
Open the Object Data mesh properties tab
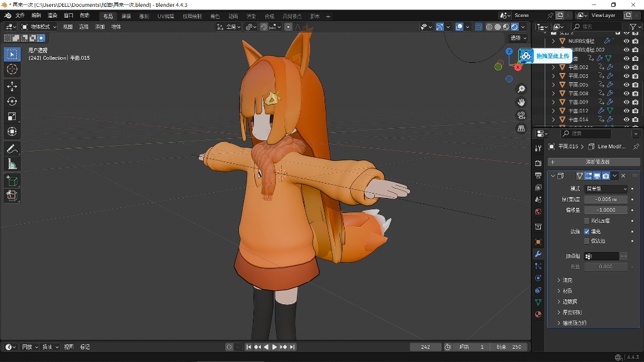(x=538, y=302)
